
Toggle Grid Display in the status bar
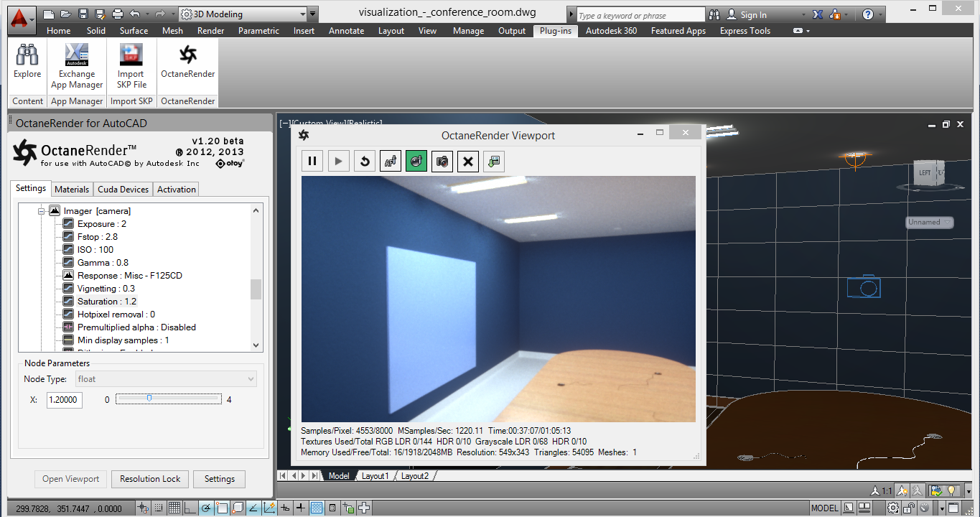pyautogui.click(x=174, y=508)
